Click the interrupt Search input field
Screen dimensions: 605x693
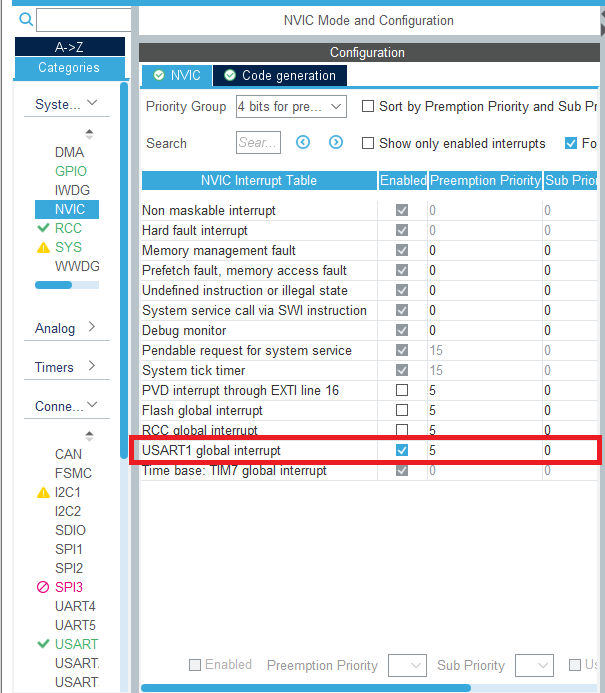click(258, 142)
